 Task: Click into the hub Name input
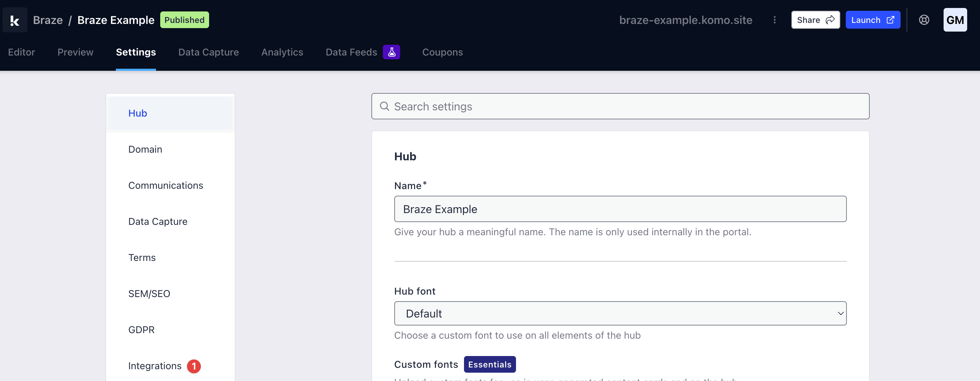[620, 209]
